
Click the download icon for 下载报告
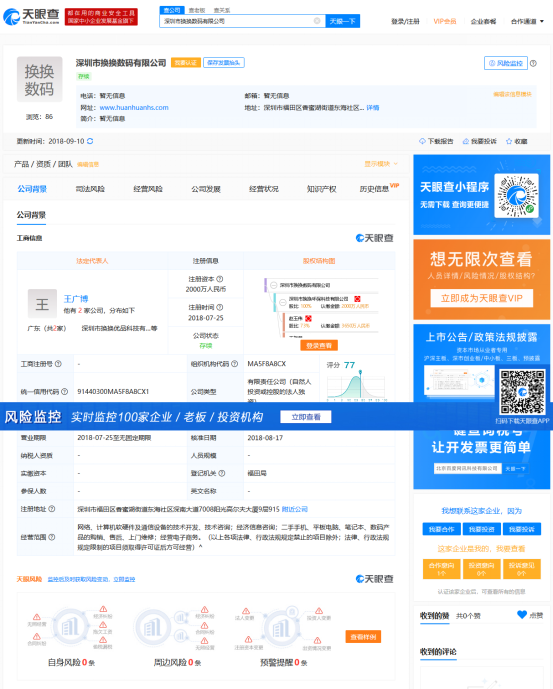coord(422,141)
